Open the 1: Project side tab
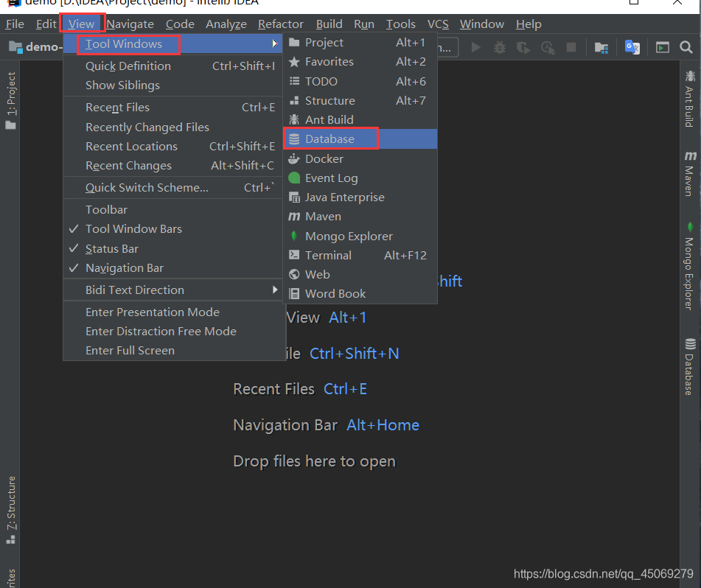The height and width of the screenshot is (588, 701). (11, 100)
